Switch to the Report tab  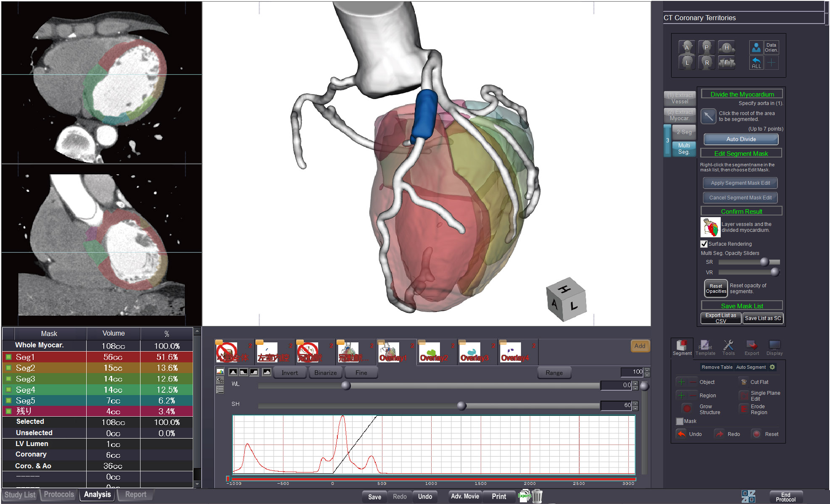coord(135,494)
